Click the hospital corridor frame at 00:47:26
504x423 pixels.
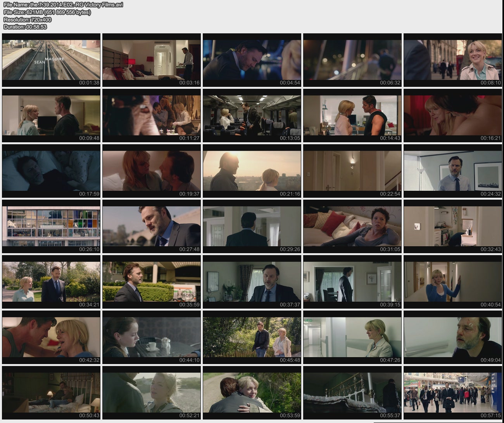pos(352,337)
